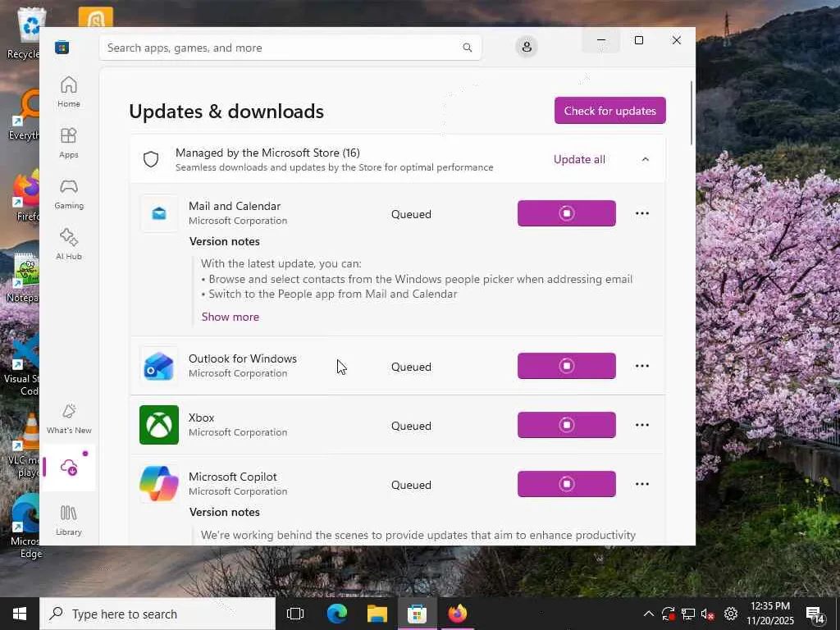Collapse the Managed by the Microsoft Store group
This screenshot has width=840, height=630.
tap(645, 159)
